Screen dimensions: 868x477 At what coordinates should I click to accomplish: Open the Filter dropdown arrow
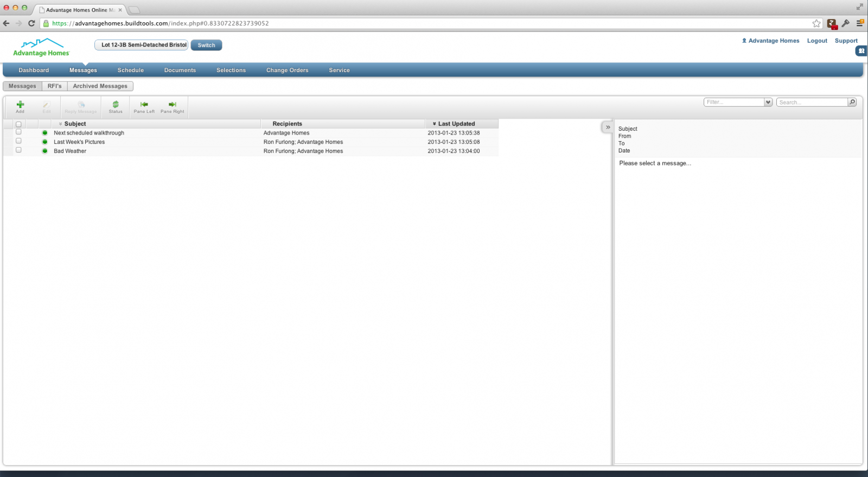point(768,102)
